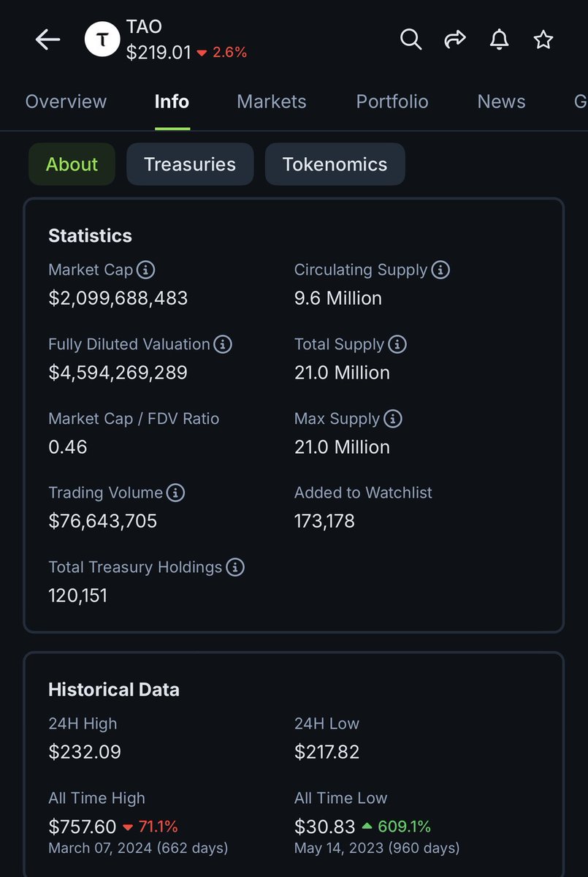588x877 pixels.
Task: Open the Portfolio tab
Action: pos(392,102)
